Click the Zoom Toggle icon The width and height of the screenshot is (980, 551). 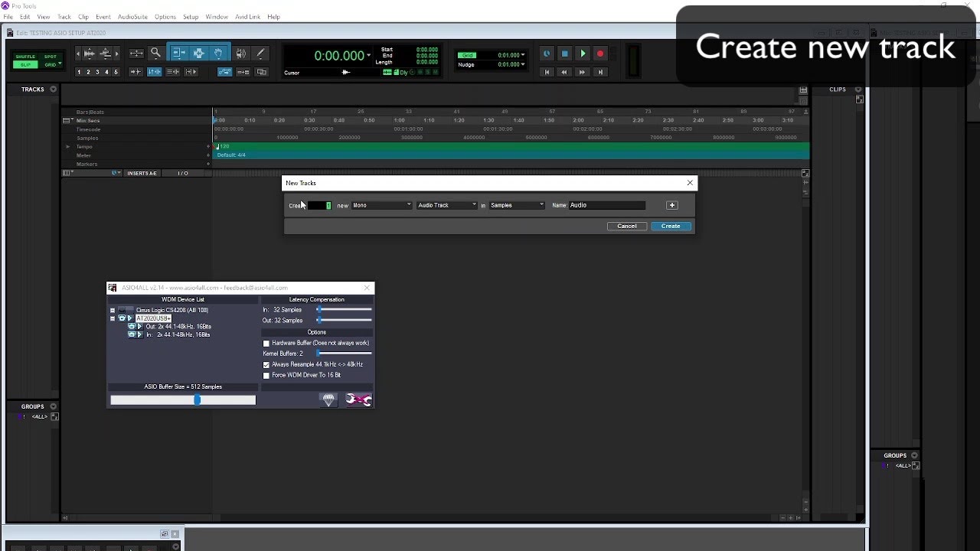coord(136,54)
